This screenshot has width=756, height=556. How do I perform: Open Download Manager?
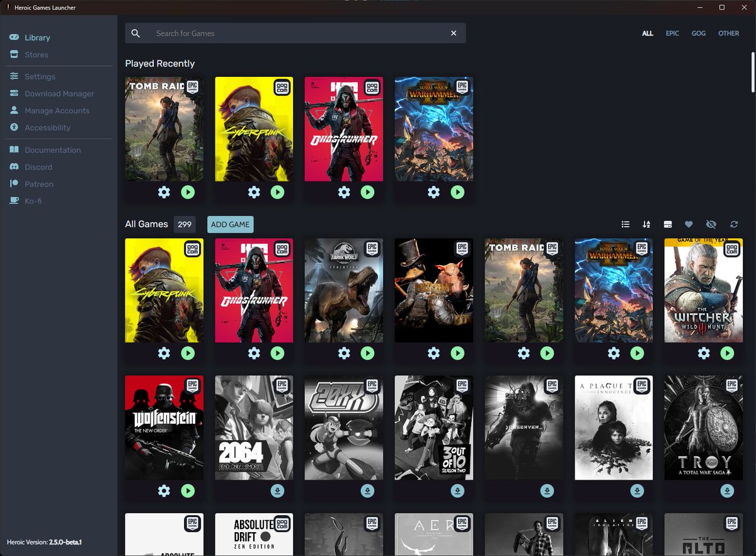(x=52, y=93)
